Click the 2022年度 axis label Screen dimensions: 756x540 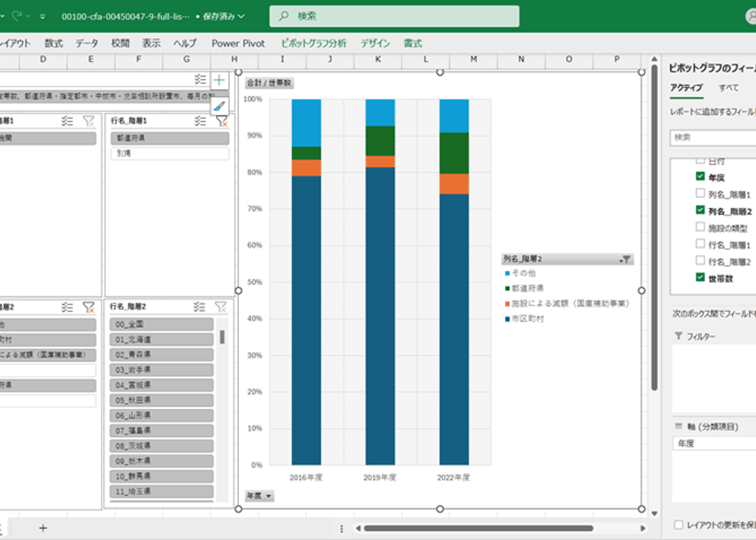point(453,477)
